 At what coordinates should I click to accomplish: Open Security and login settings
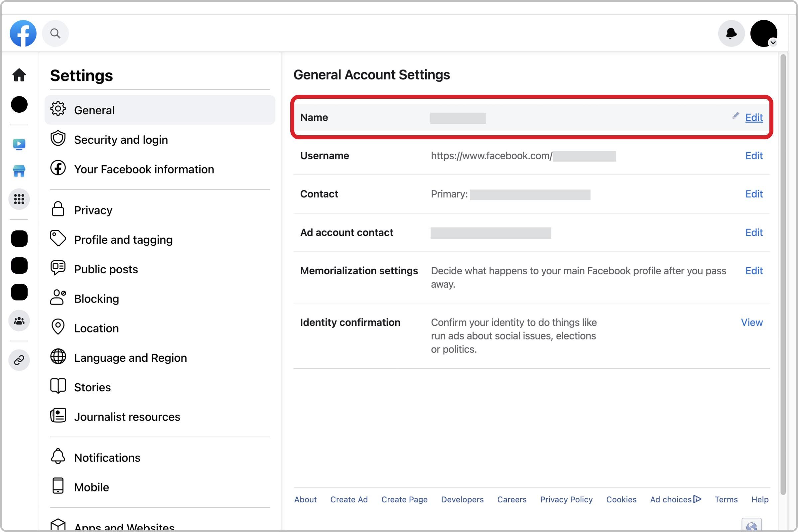[x=160, y=139]
